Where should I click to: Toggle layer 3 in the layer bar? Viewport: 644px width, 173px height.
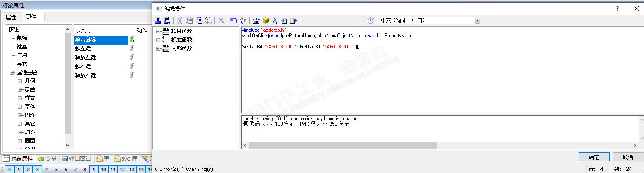(x=38, y=170)
